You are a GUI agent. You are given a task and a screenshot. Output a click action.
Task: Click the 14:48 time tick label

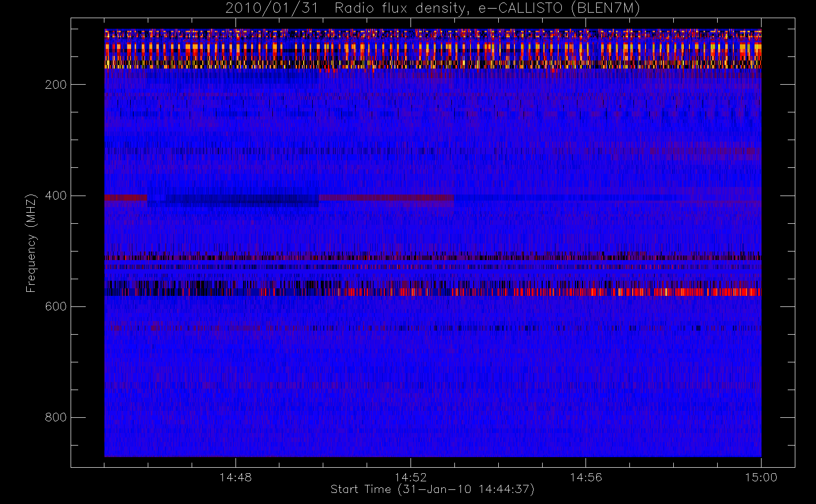236,477
